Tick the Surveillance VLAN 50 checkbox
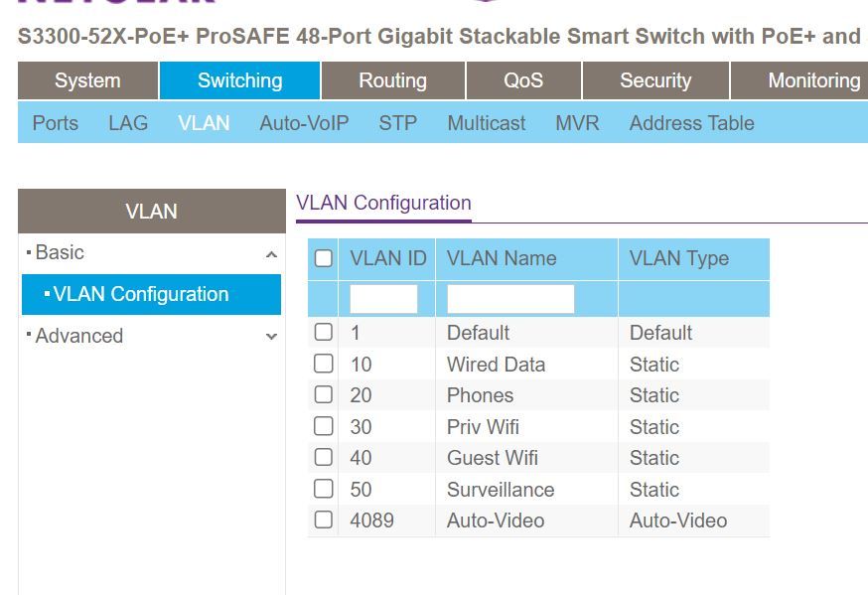 click(323, 489)
